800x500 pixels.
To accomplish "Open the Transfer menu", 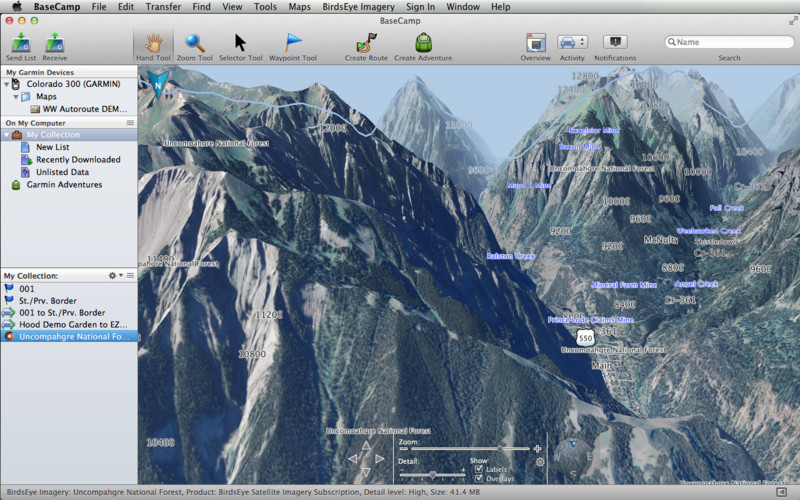I will [x=163, y=7].
